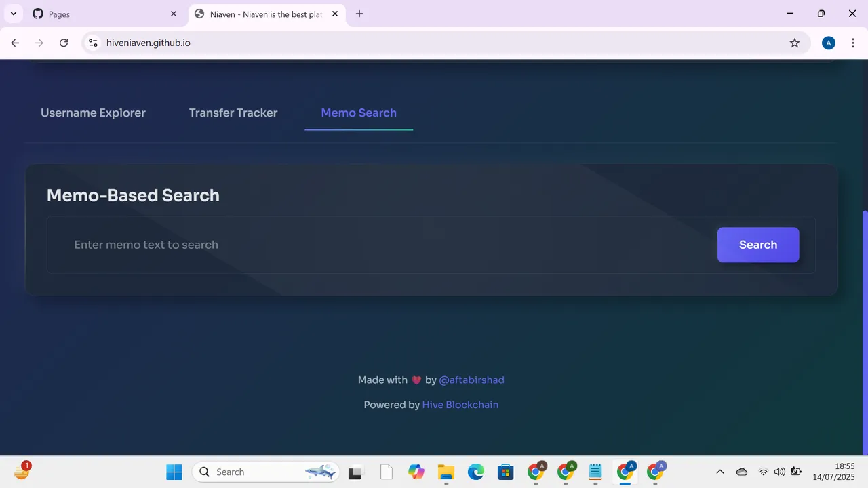Close the Niaven browser tab
The width and height of the screenshot is (868, 488).
[335, 14]
